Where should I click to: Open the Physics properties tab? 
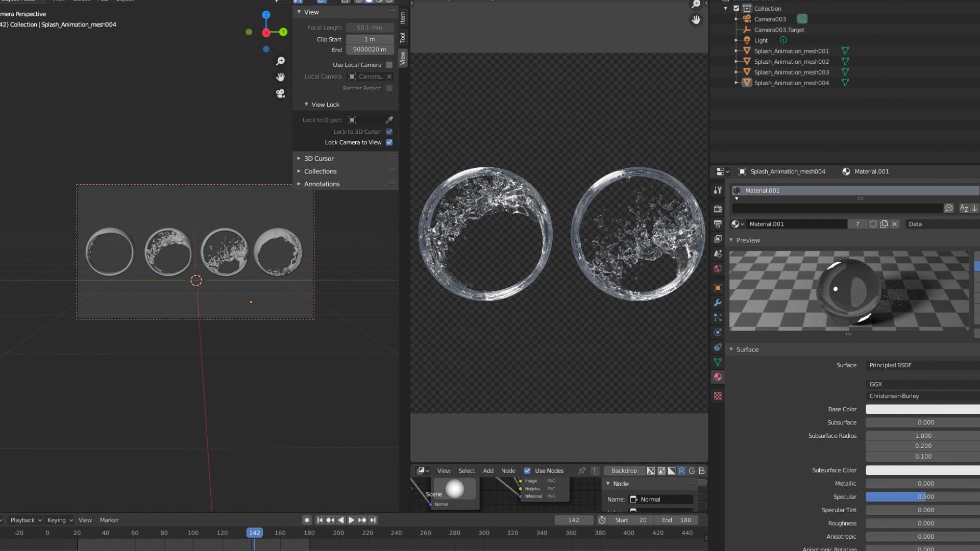point(718,332)
